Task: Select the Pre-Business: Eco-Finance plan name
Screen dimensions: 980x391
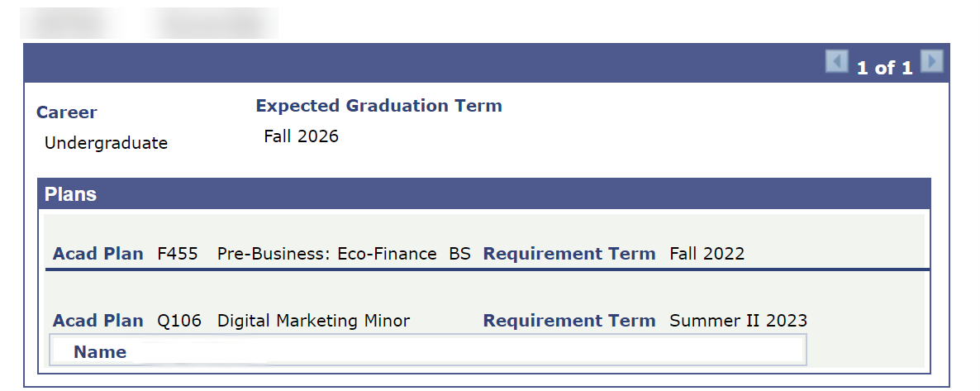Action: tap(326, 254)
